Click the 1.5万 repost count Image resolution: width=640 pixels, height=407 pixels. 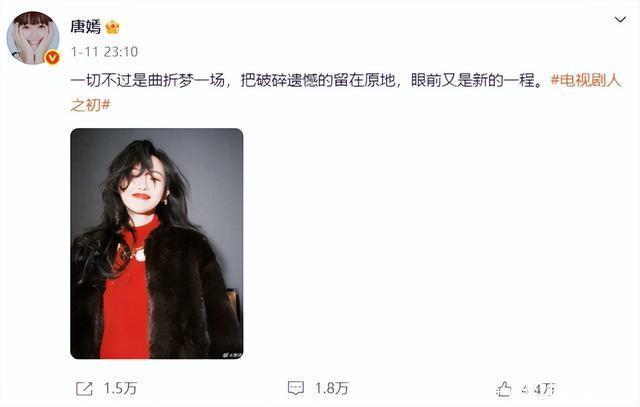120,388
